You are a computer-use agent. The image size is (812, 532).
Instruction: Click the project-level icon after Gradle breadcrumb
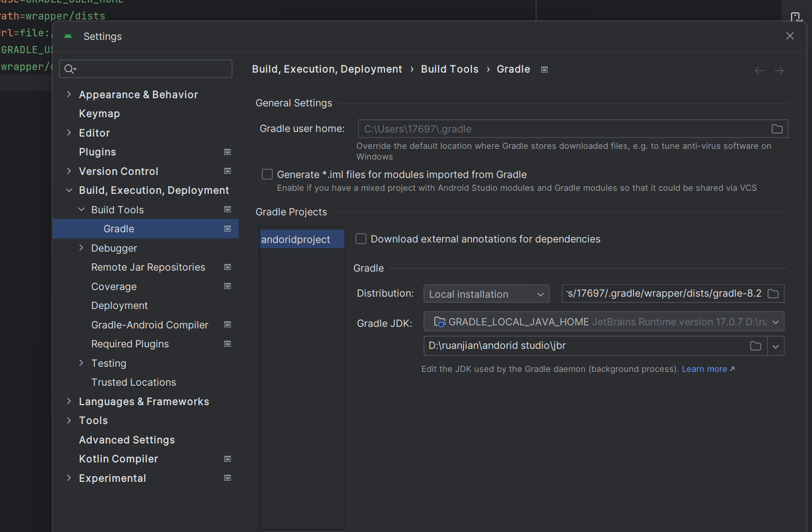click(x=545, y=70)
